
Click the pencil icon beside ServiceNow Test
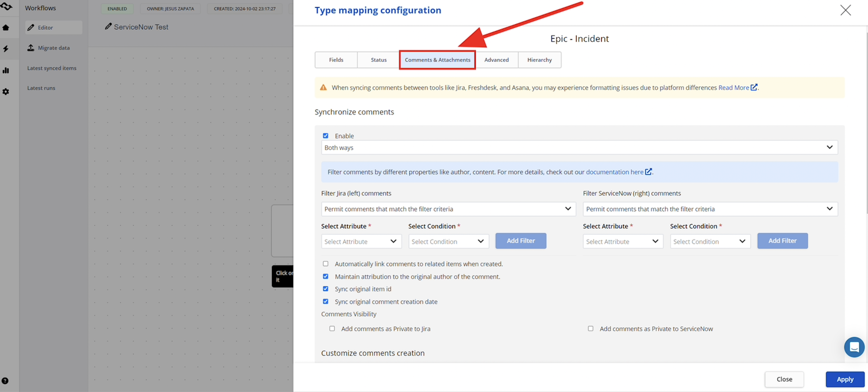[x=108, y=26]
